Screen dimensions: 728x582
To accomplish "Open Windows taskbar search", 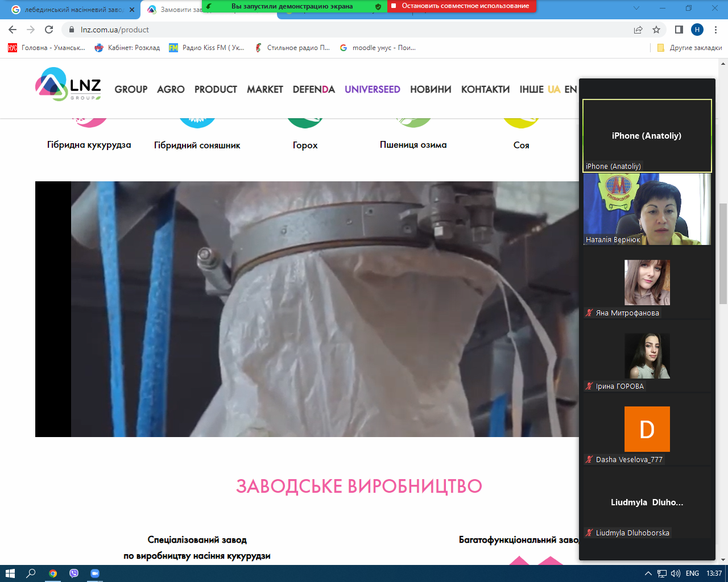I will click(31, 573).
